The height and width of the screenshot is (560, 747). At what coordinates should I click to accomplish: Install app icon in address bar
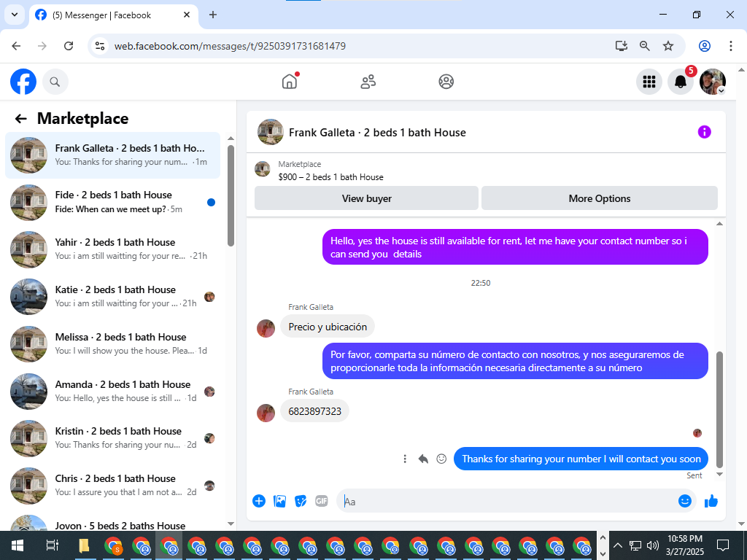tap(622, 46)
